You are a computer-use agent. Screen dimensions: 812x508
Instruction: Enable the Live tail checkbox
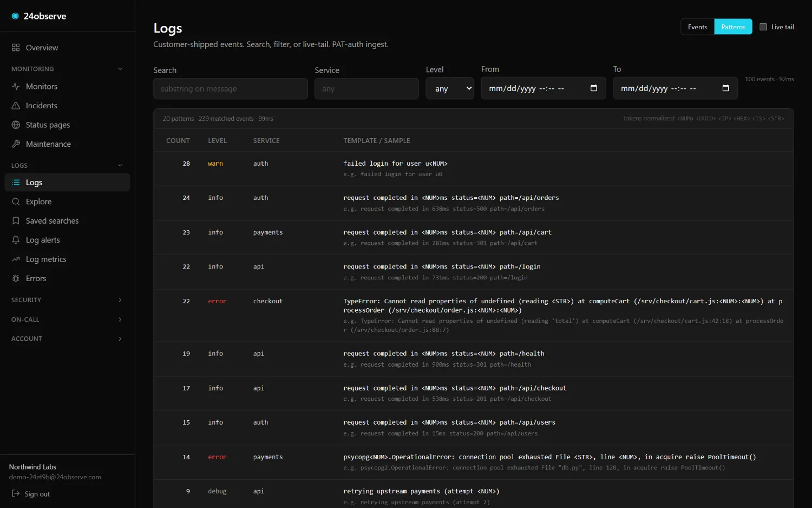[763, 27]
